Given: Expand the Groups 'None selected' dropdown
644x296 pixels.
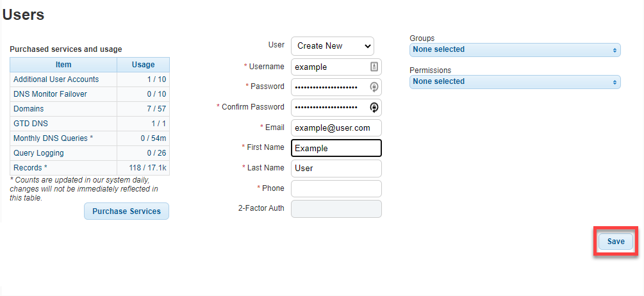Looking at the screenshot, I should pyautogui.click(x=515, y=50).
